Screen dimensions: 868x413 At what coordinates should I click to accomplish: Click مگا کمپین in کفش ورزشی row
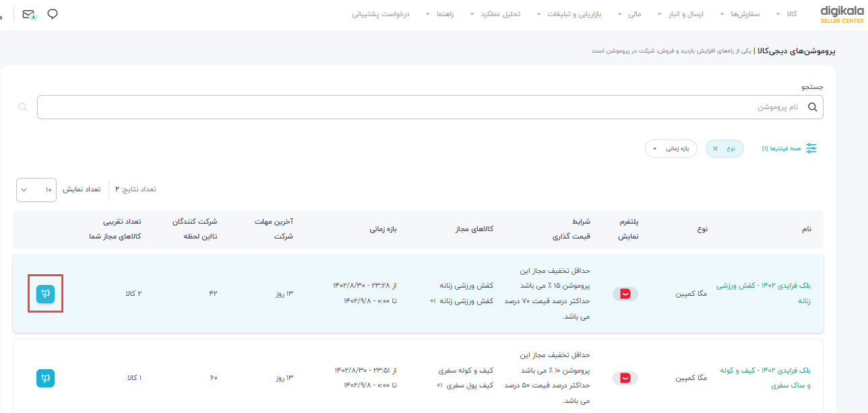[x=693, y=294]
